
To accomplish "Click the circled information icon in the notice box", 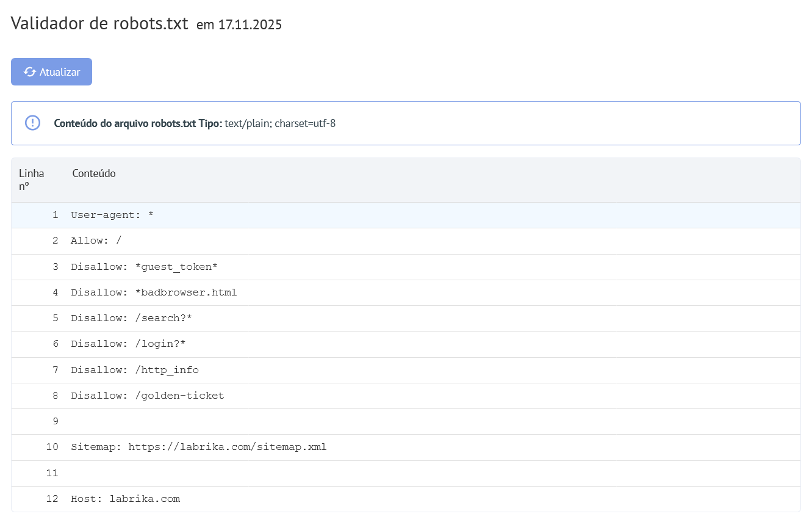I will pos(32,123).
